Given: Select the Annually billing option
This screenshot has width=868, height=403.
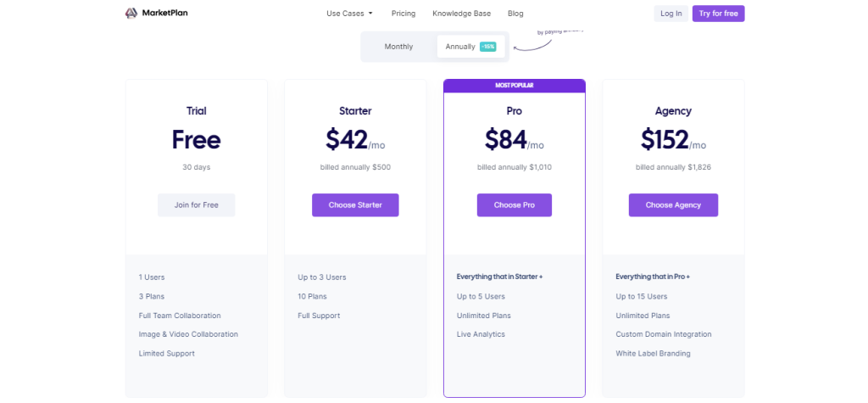Looking at the screenshot, I should (x=460, y=47).
